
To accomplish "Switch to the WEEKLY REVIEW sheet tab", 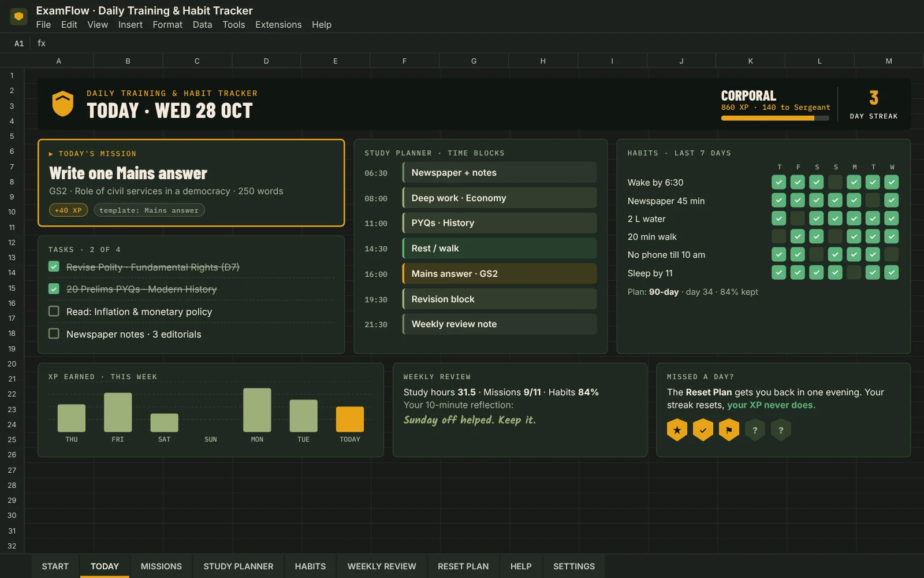I will pos(382,566).
